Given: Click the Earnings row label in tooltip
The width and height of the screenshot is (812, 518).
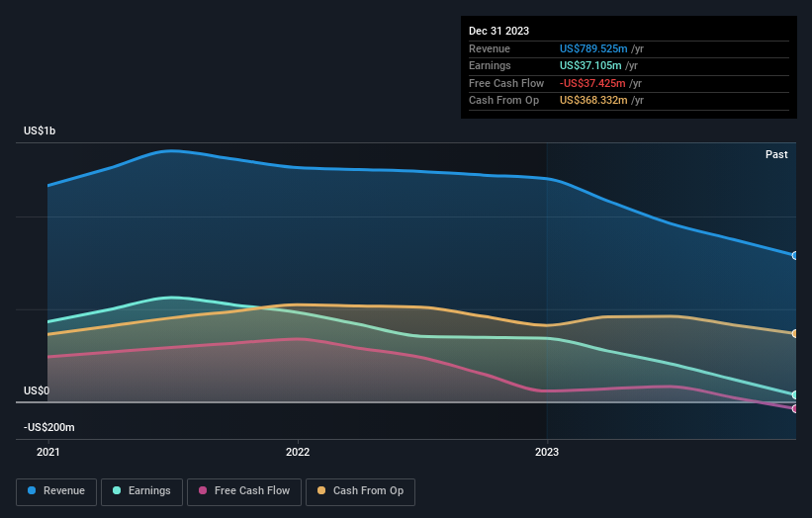Looking at the screenshot, I should 490,65.
